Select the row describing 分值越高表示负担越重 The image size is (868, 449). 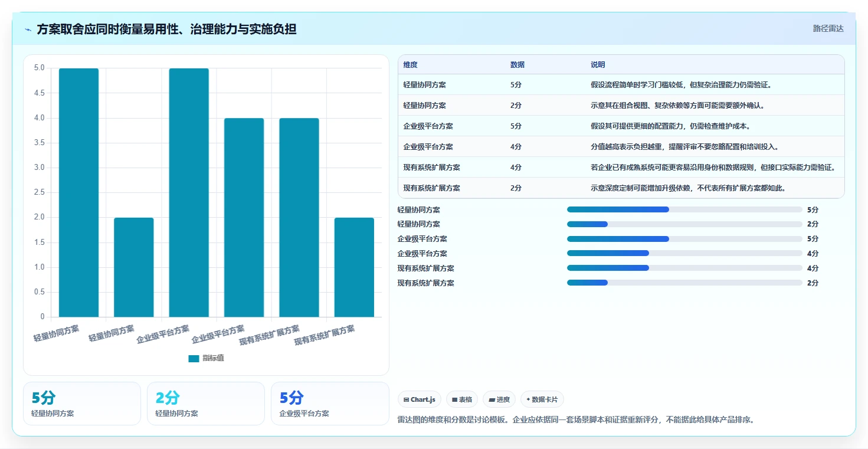point(621,147)
